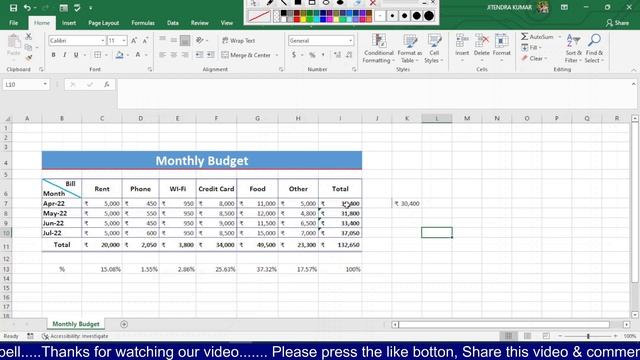Click AutoSum button
The image size is (640, 360).
537,37
